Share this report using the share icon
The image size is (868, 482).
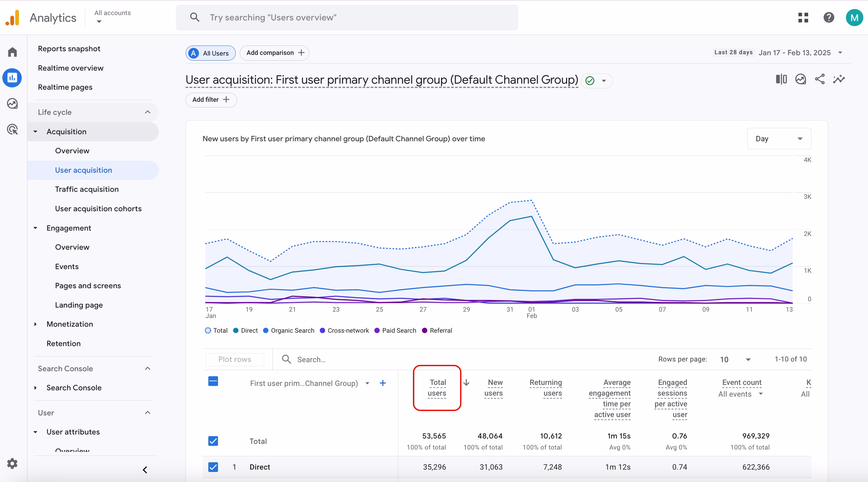pos(820,79)
